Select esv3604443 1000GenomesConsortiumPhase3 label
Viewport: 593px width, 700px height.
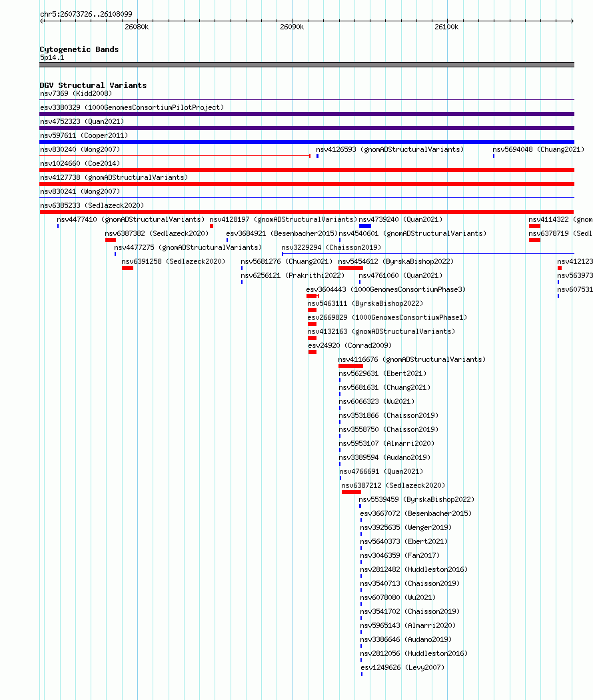386,290
